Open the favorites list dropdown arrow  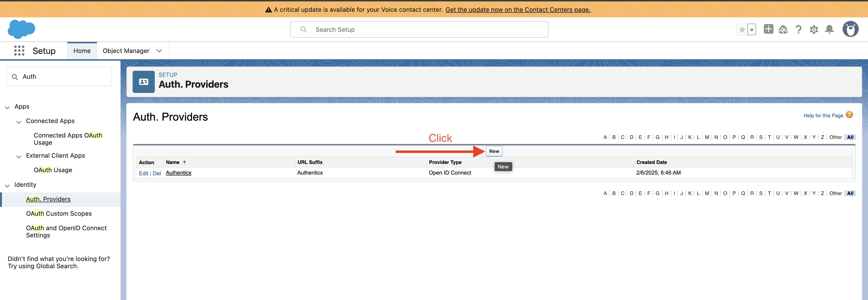752,30
